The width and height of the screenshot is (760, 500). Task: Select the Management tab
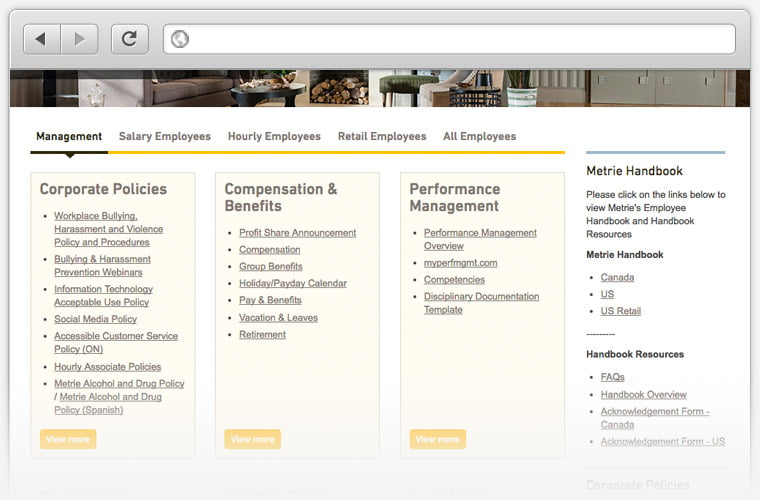tap(69, 137)
